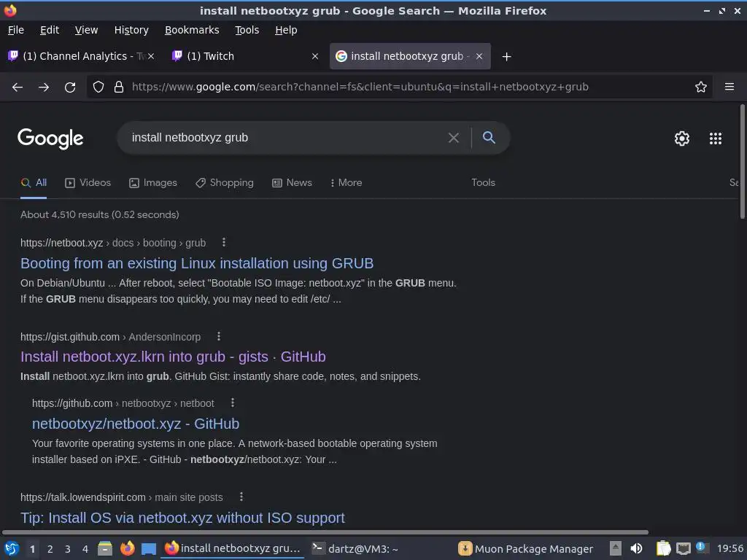The height and width of the screenshot is (560, 747).
Task: Click the panel clock showing 19:56
Action: pos(729,548)
